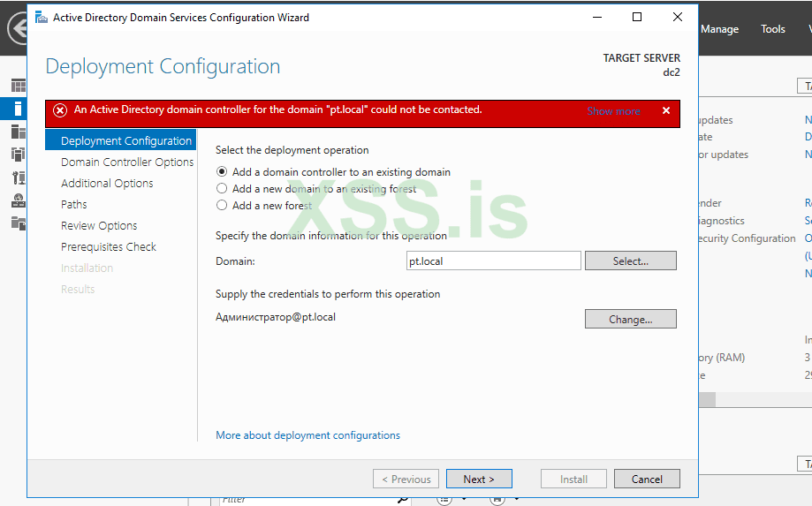Click the red error circle icon in banner
The height and width of the screenshot is (506, 812).
pyautogui.click(x=60, y=110)
